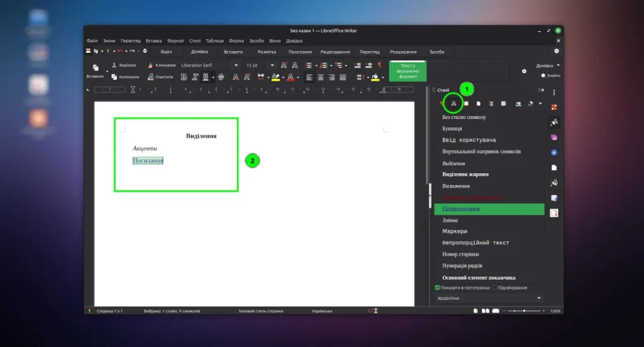Switch to the Вставити ribbon tab
Image resolution: width=644 pixels, height=347 pixels.
233,52
